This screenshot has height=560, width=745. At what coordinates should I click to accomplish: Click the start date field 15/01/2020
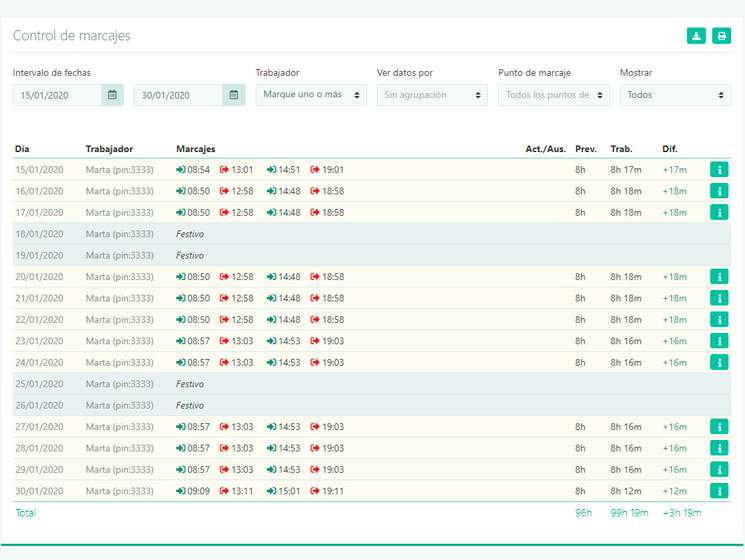pos(57,95)
